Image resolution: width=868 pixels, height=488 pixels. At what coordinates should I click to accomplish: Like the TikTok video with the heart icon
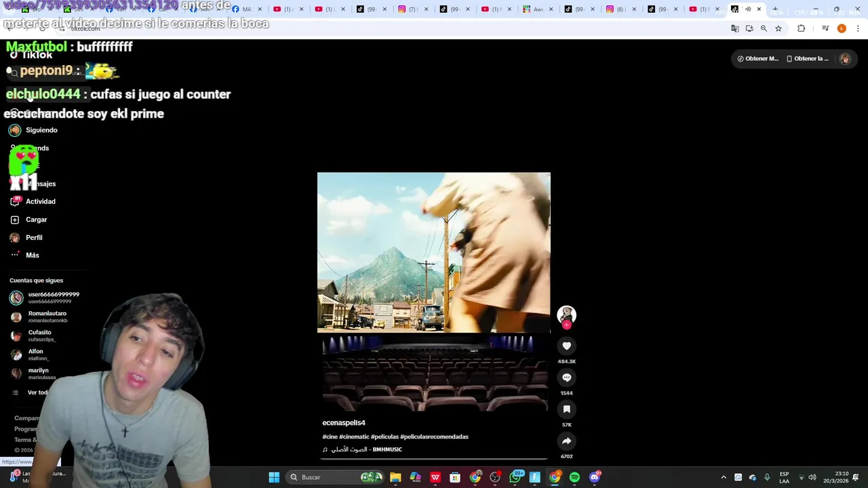point(566,346)
